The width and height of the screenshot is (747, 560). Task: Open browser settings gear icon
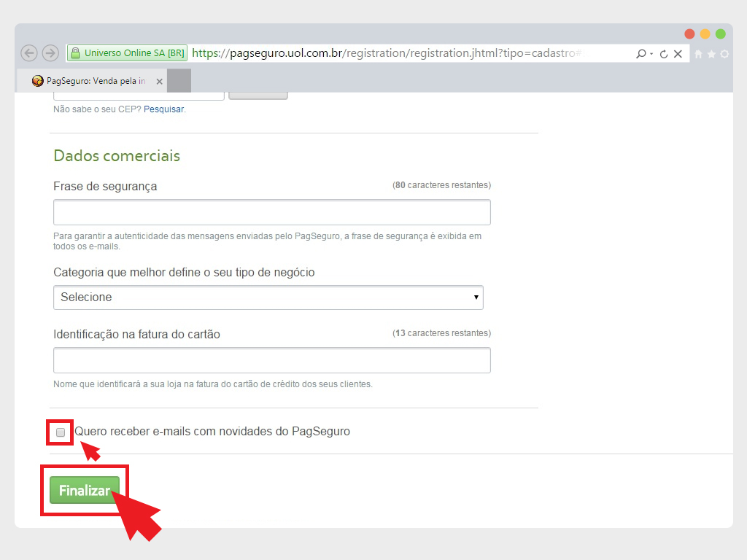pyautogui.click(x=724, y=54)
